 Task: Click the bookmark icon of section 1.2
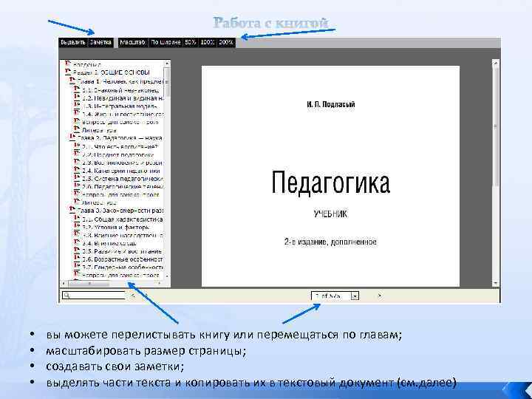tap(77, 98)
